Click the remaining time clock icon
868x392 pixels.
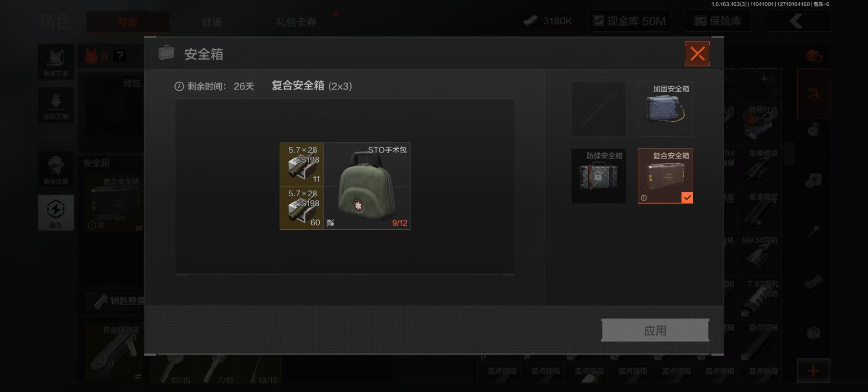click(x=179, y=86)
